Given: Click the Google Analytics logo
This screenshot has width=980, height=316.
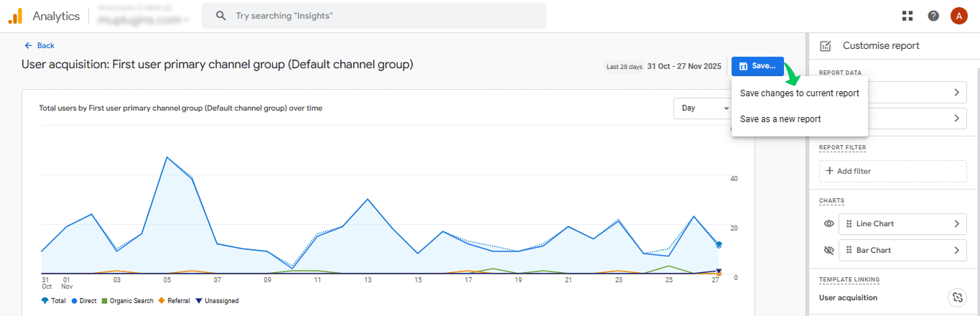Looking at the screenshot, I should 15,16.
